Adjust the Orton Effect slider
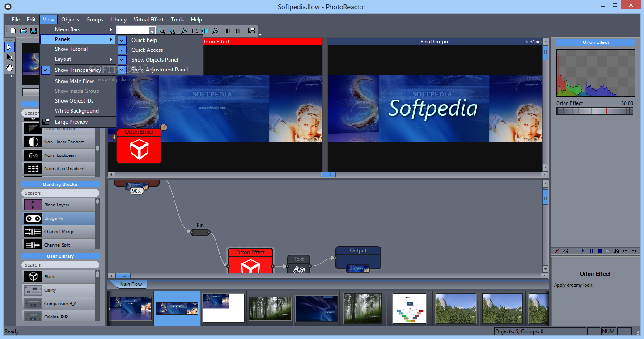Viewport: 644px width, 339px height. click(x=595, y=111)
